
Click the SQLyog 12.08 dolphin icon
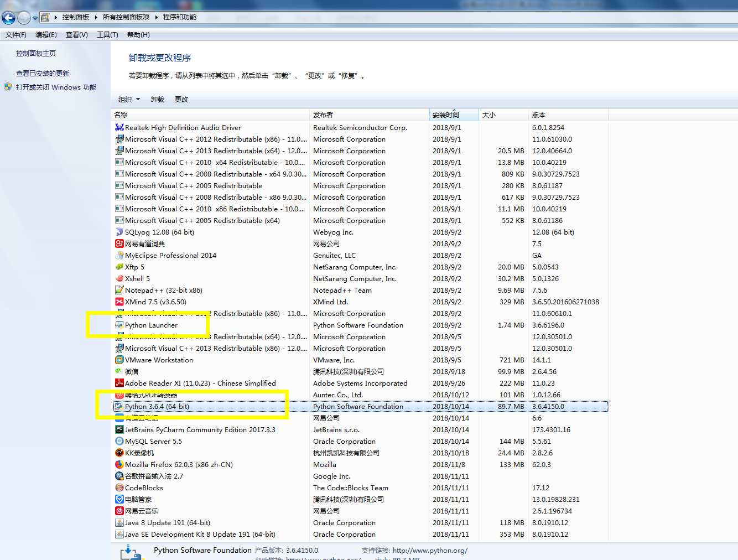tap(119, 232)
